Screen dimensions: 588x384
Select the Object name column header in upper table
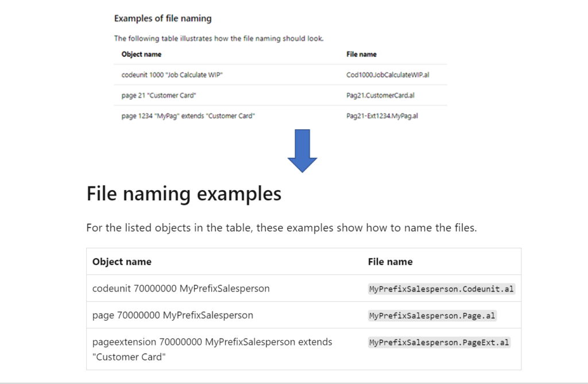pyautogui.click(x=141, y=54)
